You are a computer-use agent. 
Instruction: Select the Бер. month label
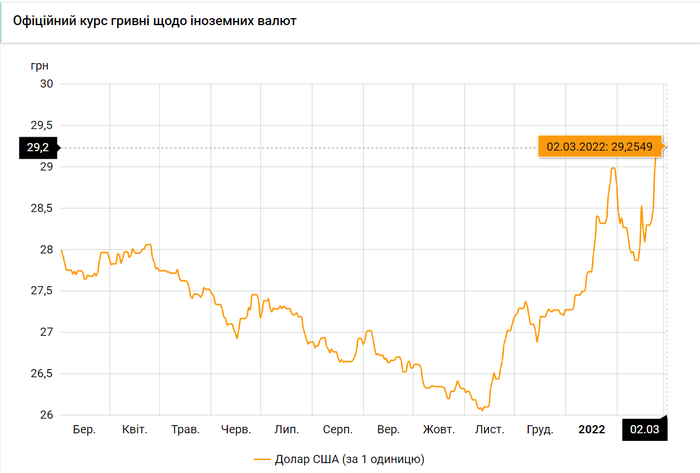(84, 429)
